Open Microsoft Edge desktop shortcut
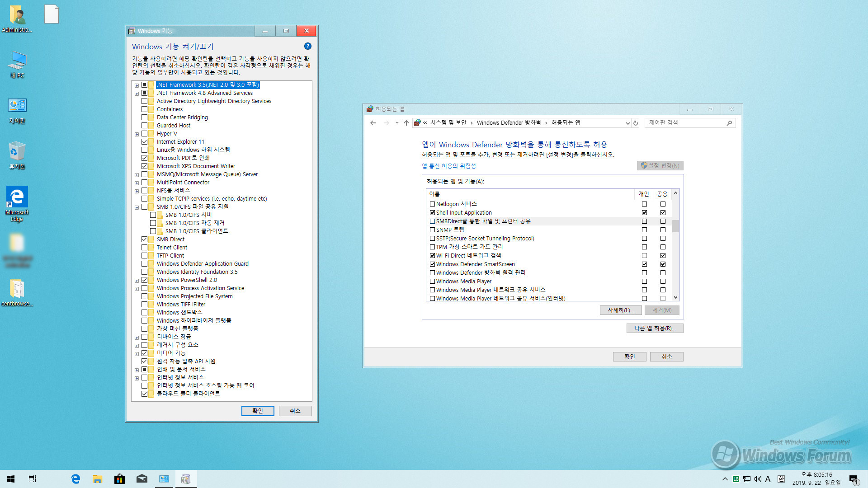Screen dimensions: 868x488 click(17, 204)
